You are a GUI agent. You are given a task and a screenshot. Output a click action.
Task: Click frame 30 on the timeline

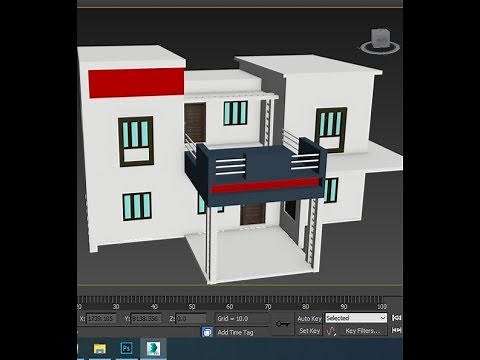116,306
